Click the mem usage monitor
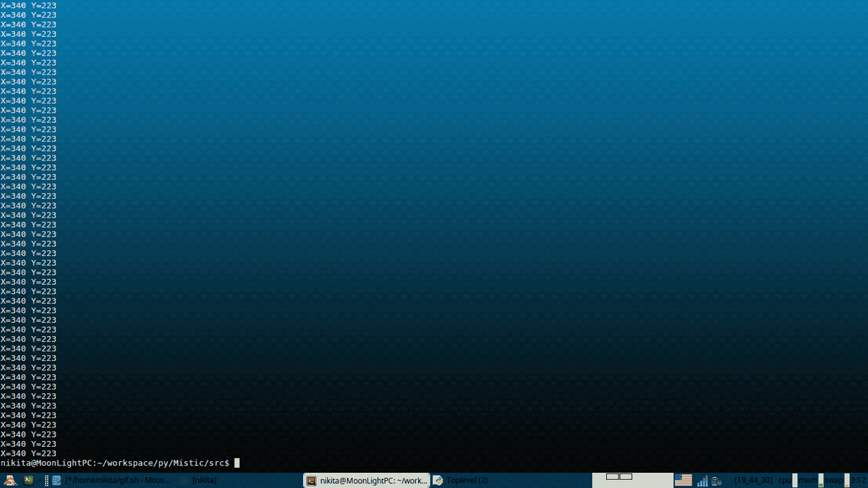Image resolution: width=868 pixels, height=488 pixels. [x=811, y=480]
